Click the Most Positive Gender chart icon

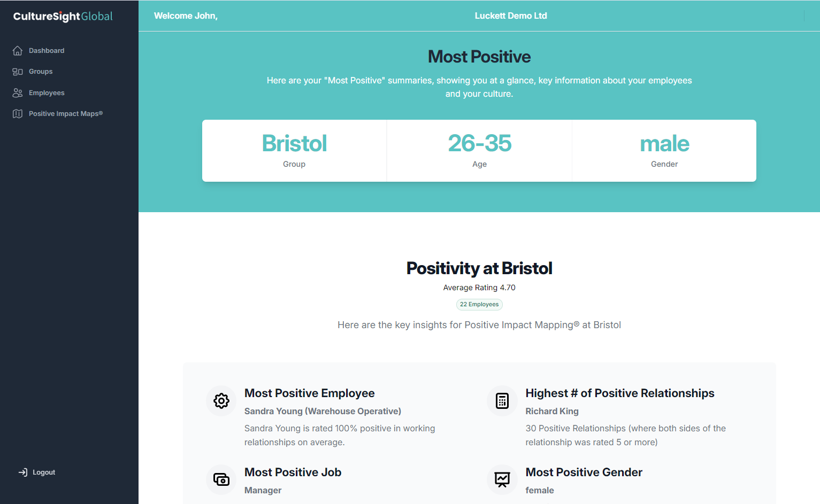502,479
